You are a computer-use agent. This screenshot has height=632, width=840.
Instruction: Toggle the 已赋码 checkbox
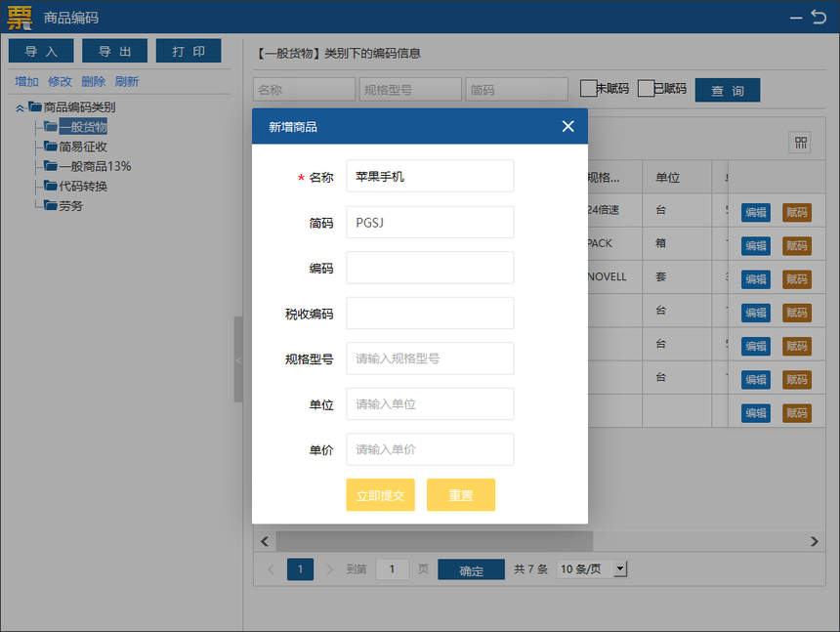pyautogui.click(x=646, y=88)
